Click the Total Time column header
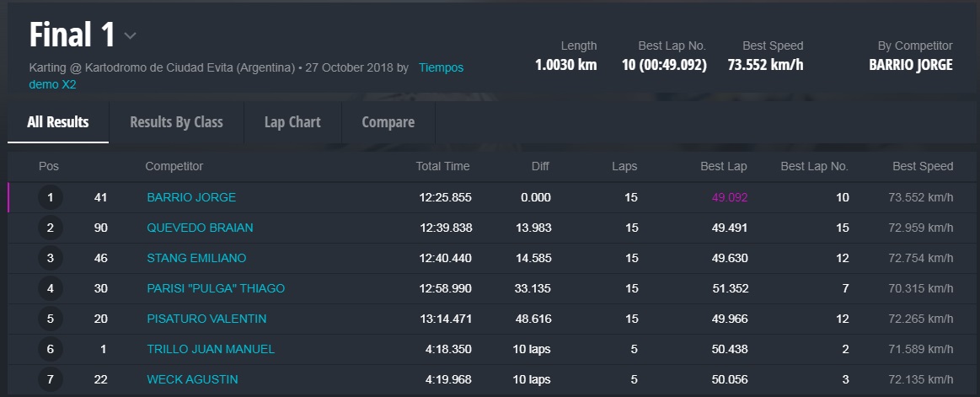The image size is (980, 397). point(442,166)
